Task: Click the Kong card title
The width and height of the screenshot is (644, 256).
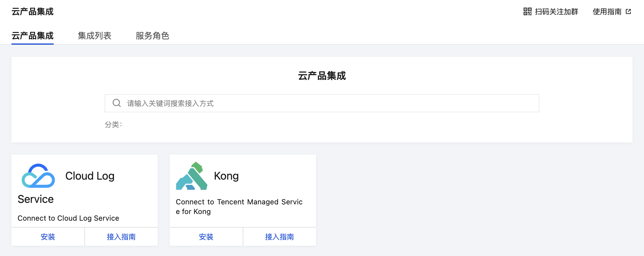Action: click(226, 176)
